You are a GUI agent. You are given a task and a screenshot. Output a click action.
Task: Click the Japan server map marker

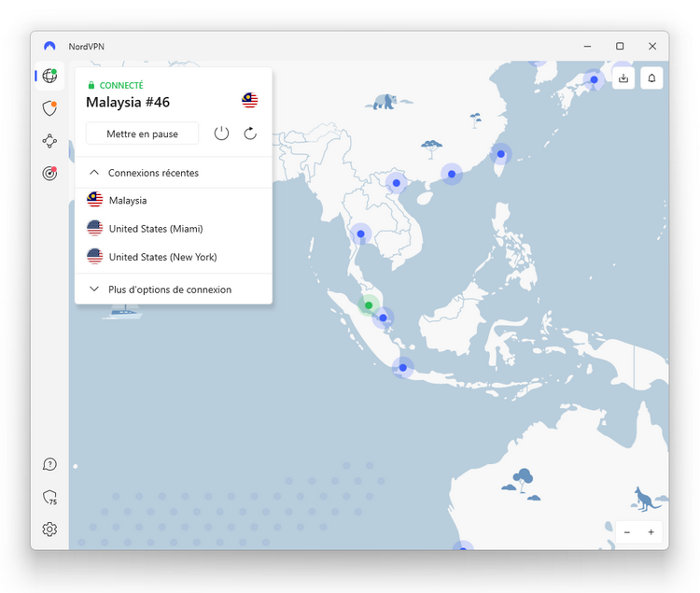(594, 80)
